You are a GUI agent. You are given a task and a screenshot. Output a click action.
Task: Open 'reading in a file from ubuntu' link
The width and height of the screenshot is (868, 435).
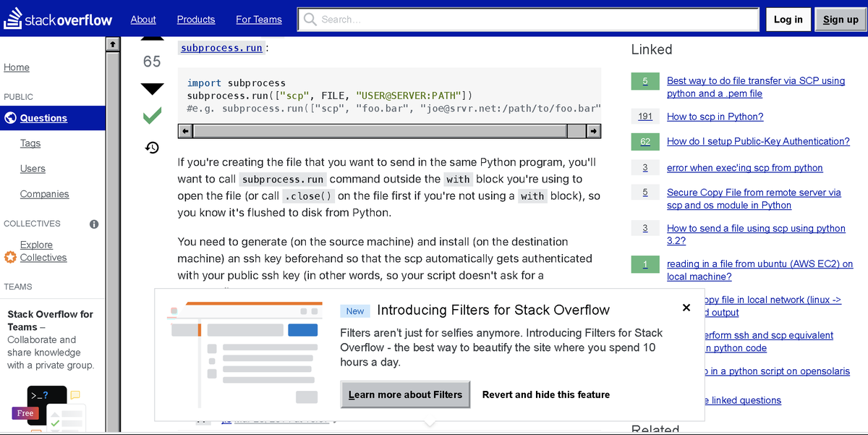(759, 270)
